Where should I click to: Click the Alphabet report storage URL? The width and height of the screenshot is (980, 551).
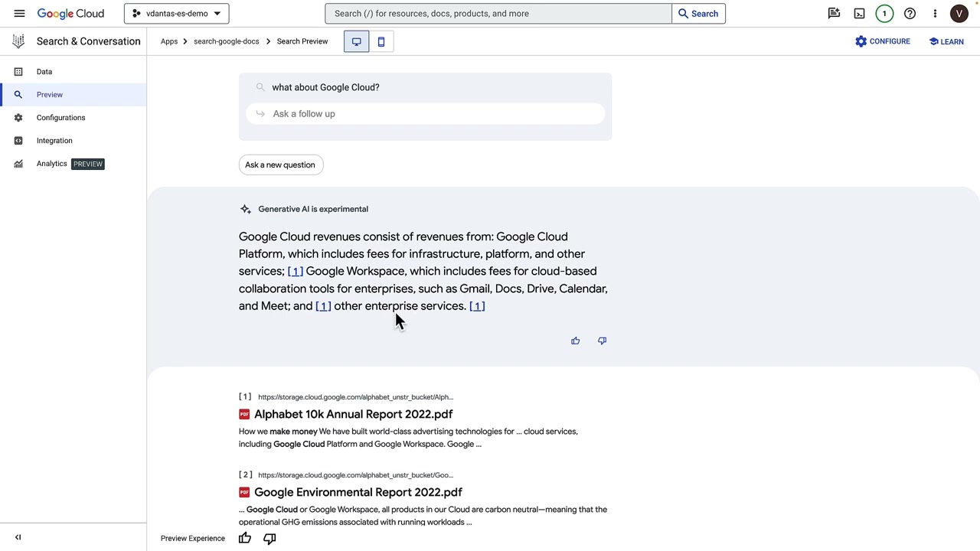point(355,397)
